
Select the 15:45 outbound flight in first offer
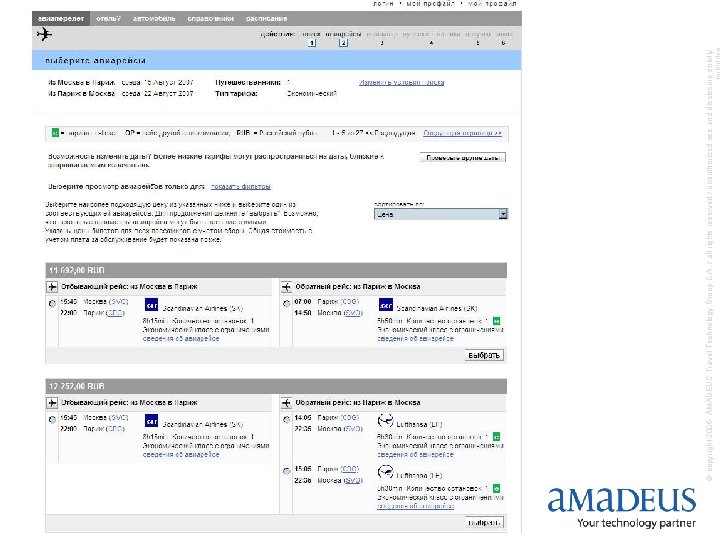(x=52, y=304)
